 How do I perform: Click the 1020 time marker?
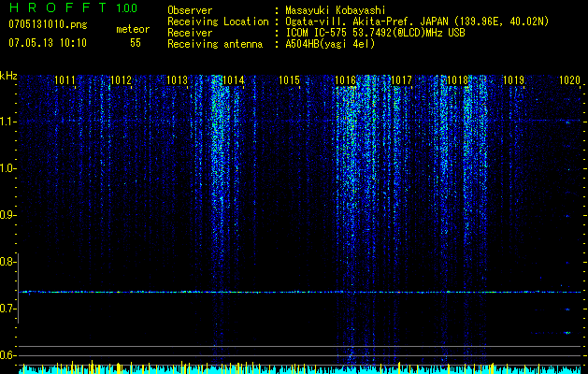(x=569, y=80)
